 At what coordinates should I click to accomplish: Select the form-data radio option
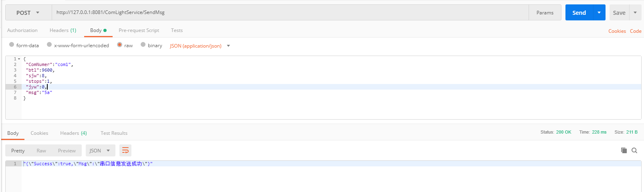tap(12, 45)
